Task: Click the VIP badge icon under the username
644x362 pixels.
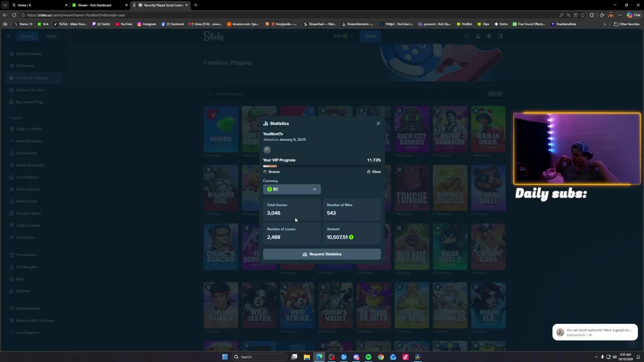Action: click(267, 149)
